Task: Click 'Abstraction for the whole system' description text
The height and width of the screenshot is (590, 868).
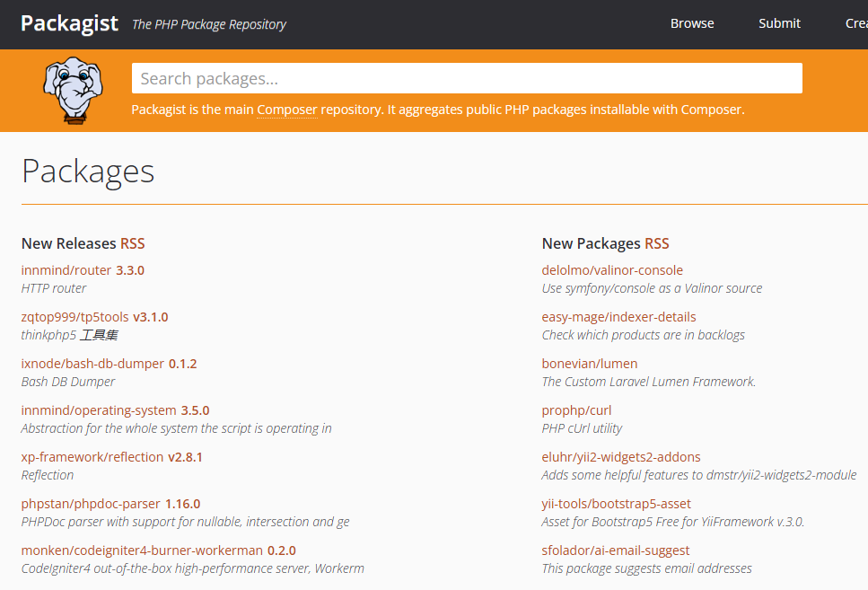Action: (176, 428)
